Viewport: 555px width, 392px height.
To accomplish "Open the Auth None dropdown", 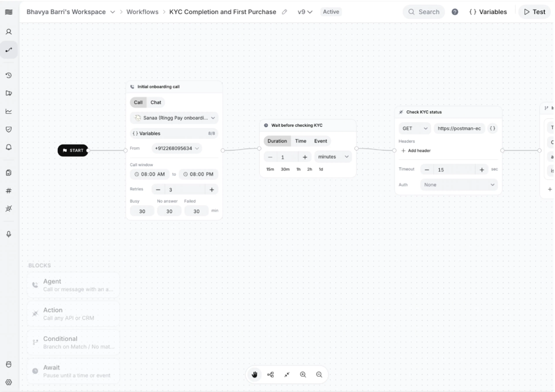I will pos(459,185).
